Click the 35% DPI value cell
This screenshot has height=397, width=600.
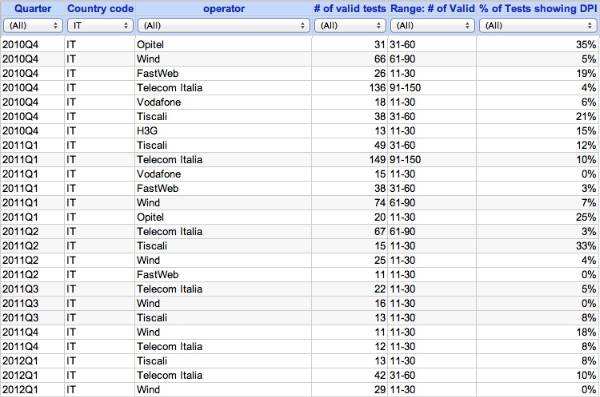point(537,44)
